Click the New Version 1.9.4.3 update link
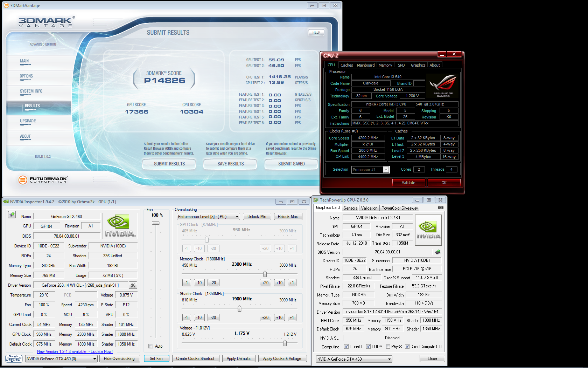 click(75, 352)
